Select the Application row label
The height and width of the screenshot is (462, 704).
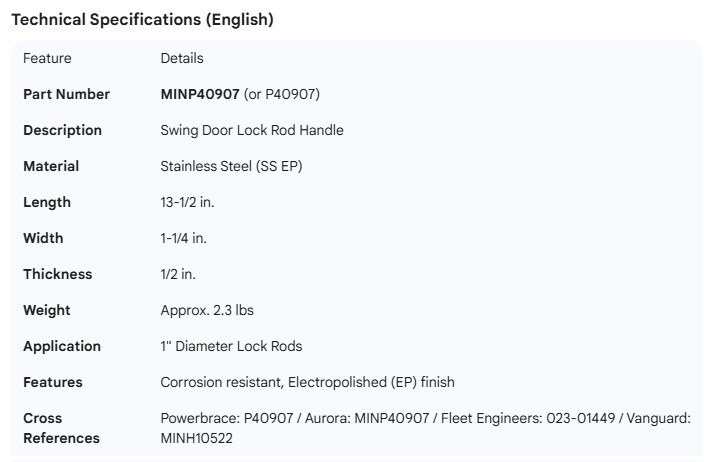click(x=62, y=346)
